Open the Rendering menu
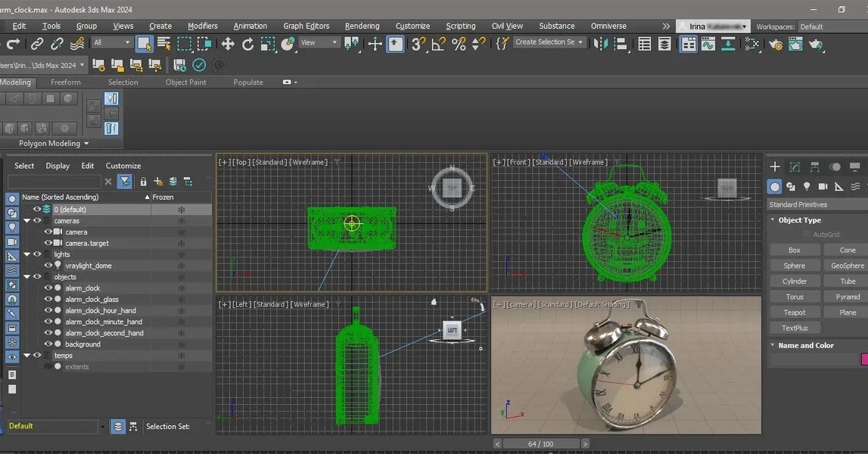868x454 pixels. click(362, 25)
